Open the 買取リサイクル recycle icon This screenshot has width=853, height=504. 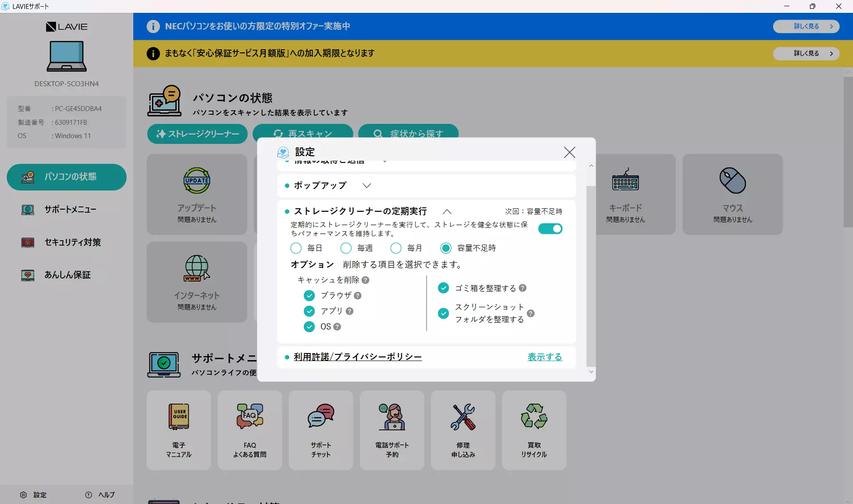[x=534, y=416]
